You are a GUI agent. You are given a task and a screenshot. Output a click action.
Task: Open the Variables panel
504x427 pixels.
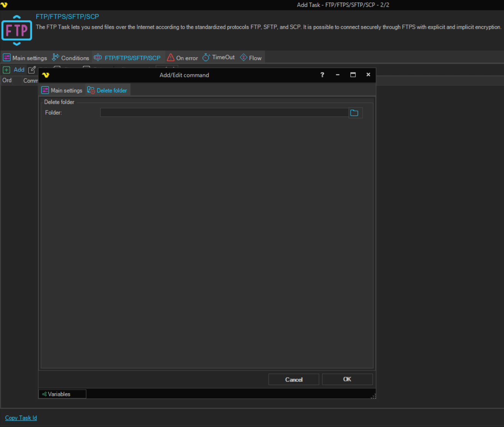coord(59,394)
